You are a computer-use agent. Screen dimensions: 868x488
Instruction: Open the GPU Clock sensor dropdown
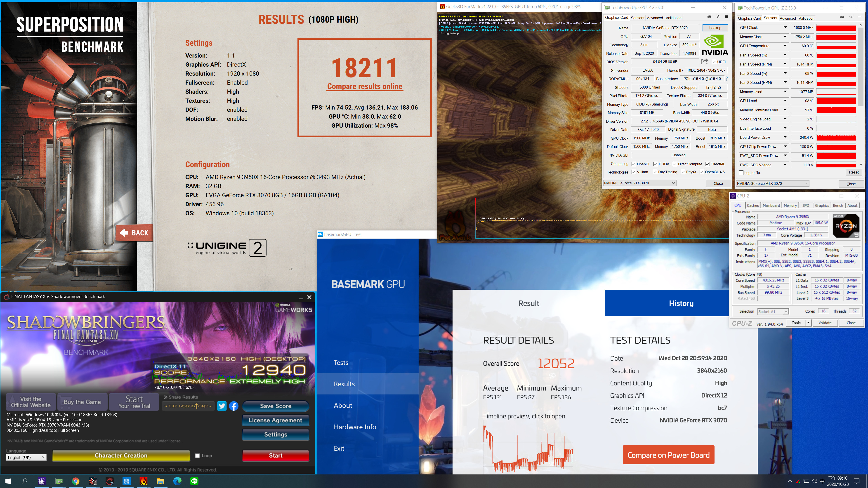pos(785,28)
